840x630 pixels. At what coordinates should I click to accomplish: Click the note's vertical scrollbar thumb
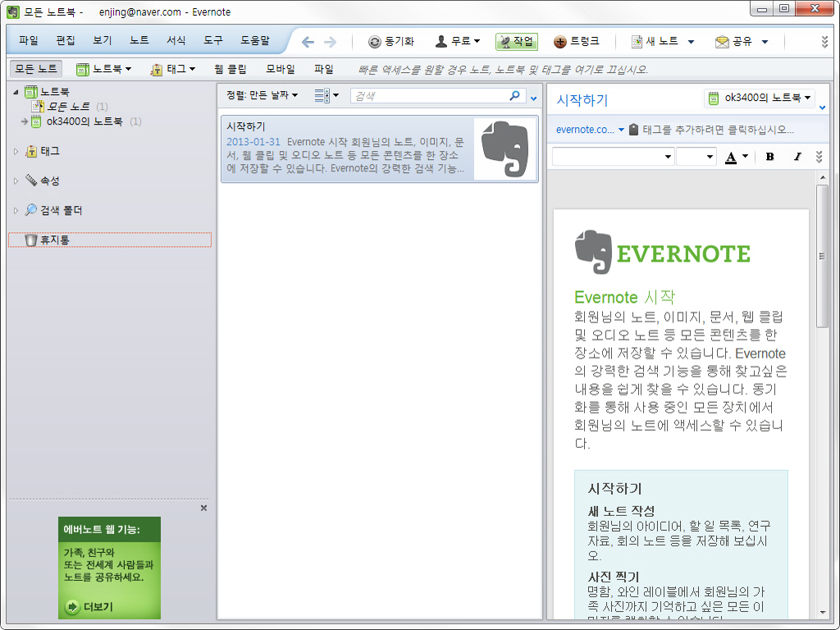822,256
